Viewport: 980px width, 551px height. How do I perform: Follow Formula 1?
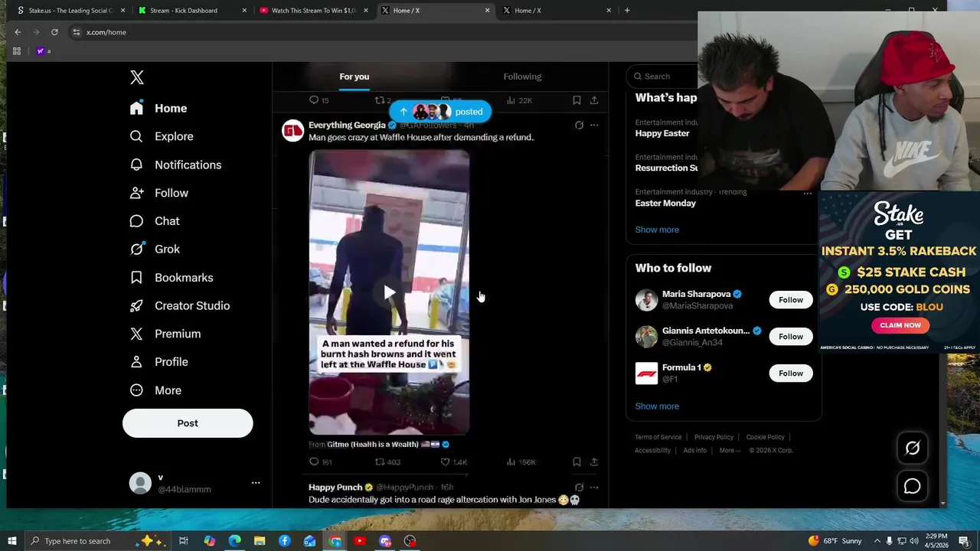tap(791, 373)
